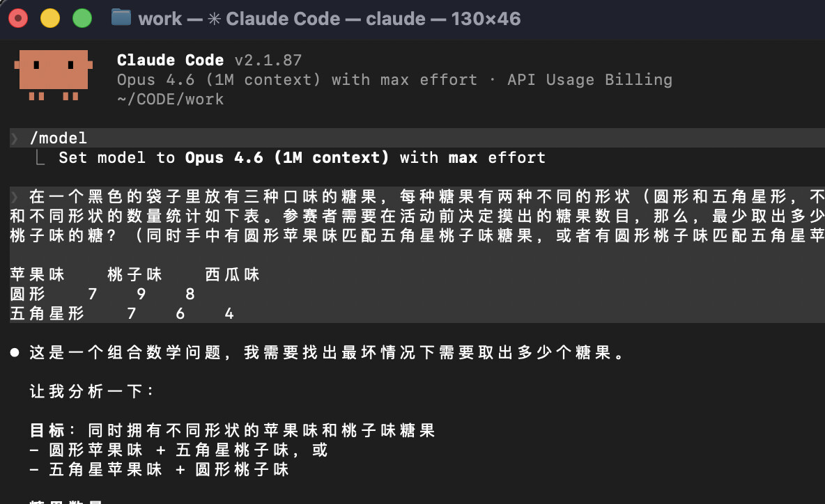Screen dimensions: 825x504
Task: Close the terminal window with the red button
Action: click(x=18, y=18)
